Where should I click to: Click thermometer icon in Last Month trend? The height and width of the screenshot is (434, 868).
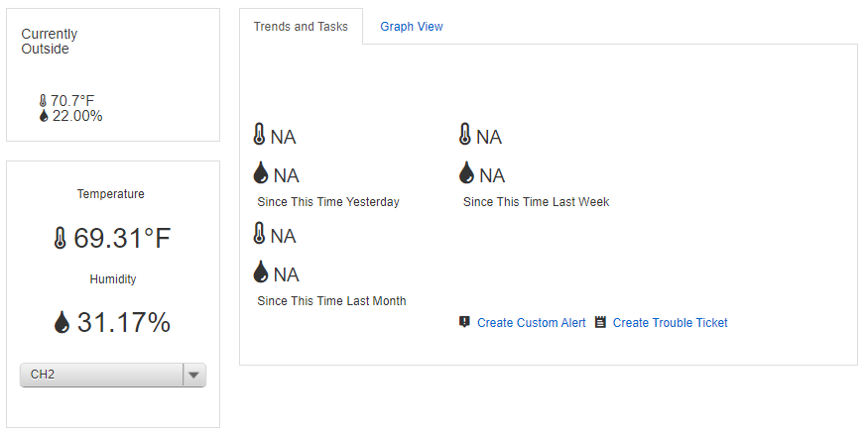click(x=259, y=233)
